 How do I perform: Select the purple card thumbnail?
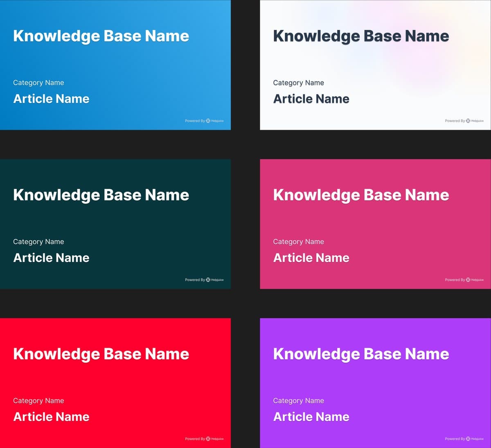pyautogui.click(x=375, y=383)
